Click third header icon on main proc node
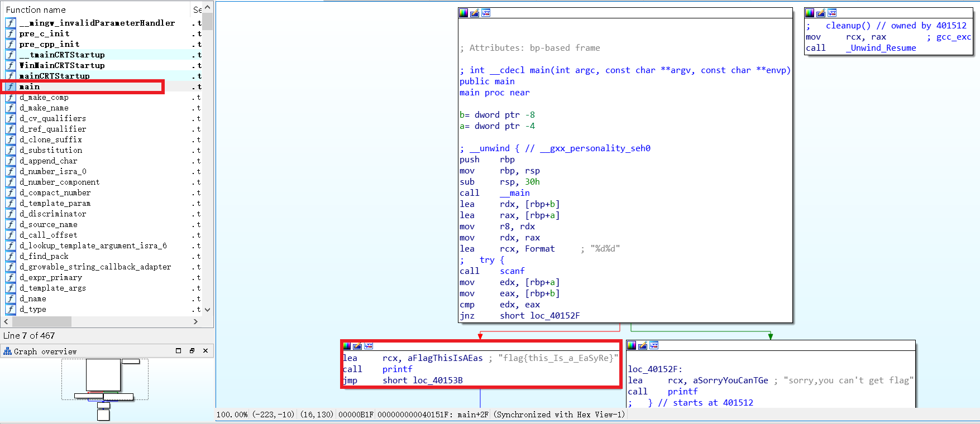 pos(486,13)
